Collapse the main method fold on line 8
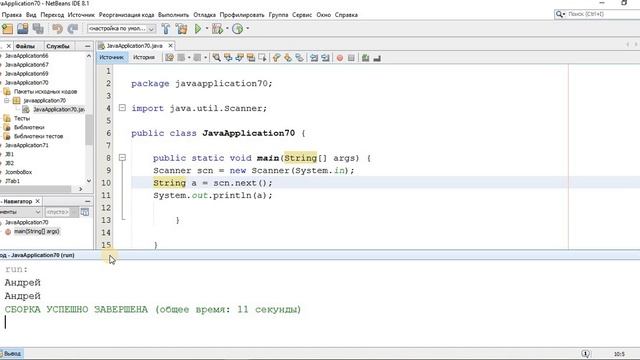Viewport: 640px width, 360px height. 122,158
